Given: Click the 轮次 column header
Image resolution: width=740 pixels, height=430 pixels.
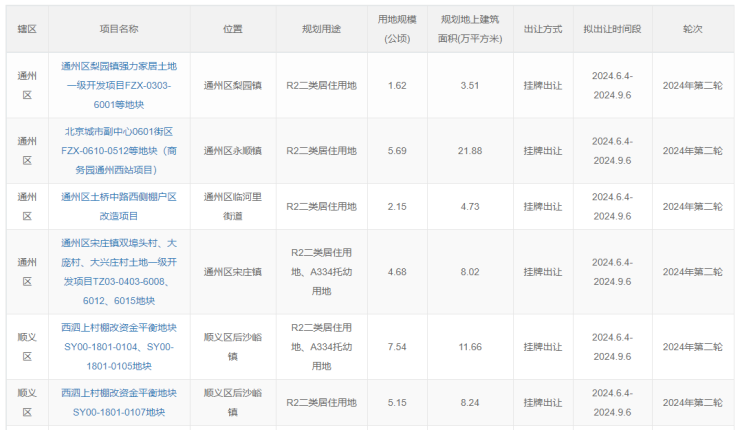Looking at the screenshot, I should (x=692, y=30).
